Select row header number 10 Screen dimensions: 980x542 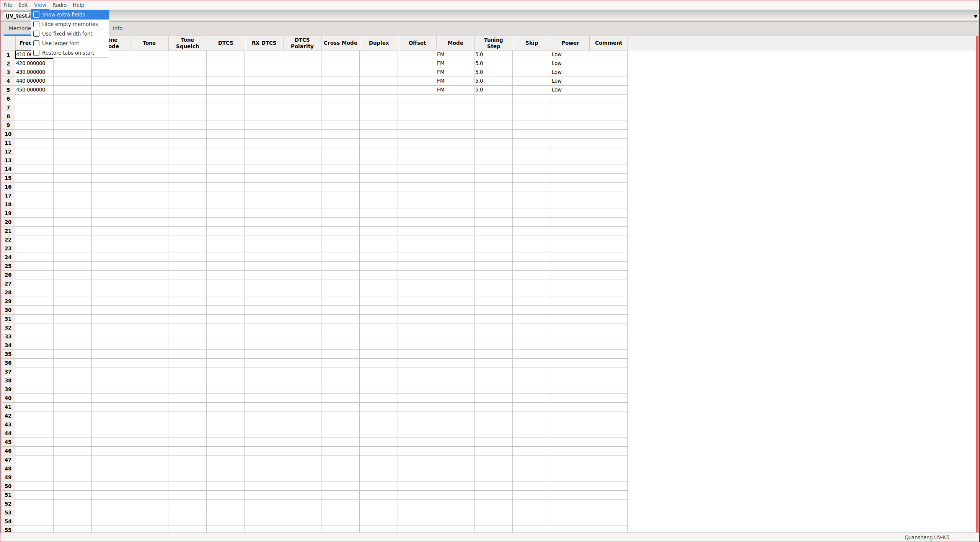click(x=8, y=134)
